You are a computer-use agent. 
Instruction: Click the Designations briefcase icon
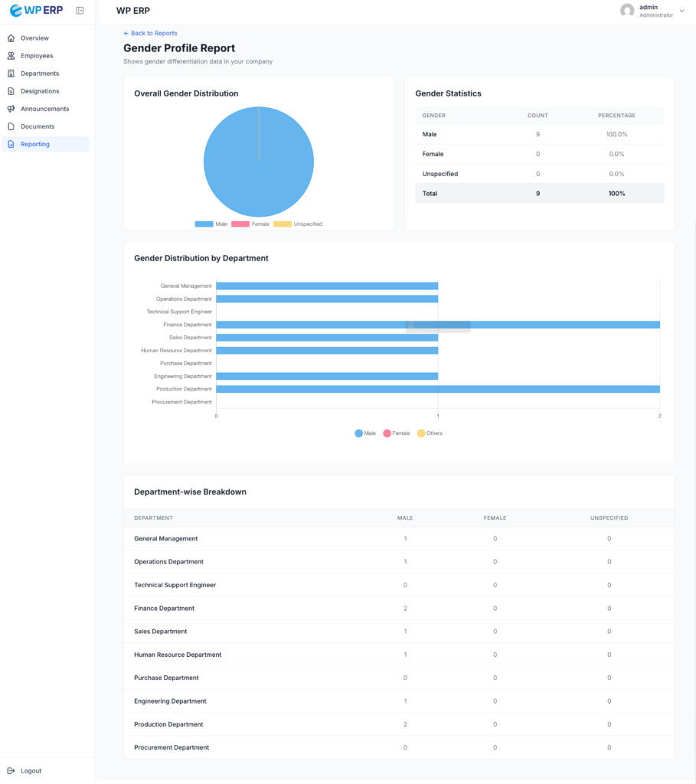11,91
